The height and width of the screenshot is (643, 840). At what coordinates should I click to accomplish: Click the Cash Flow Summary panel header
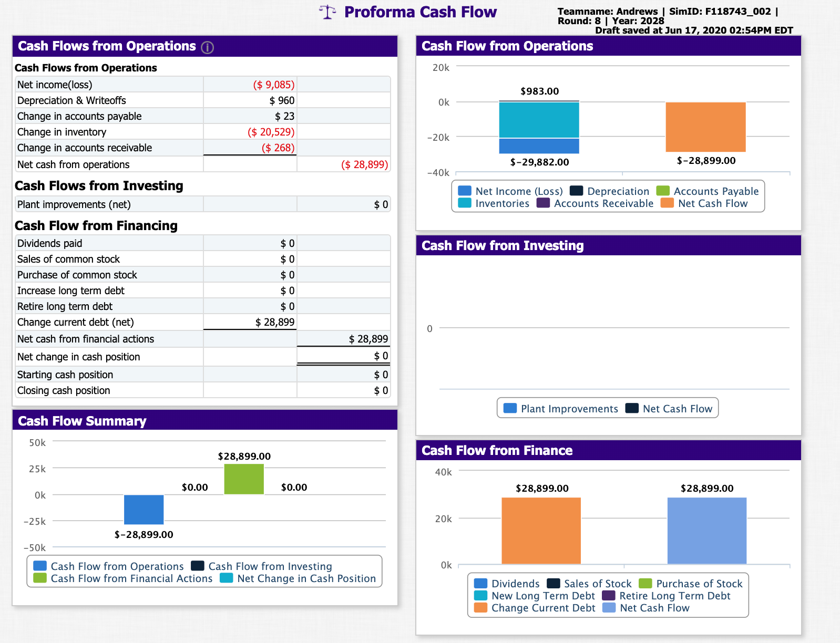pos(205,420)
